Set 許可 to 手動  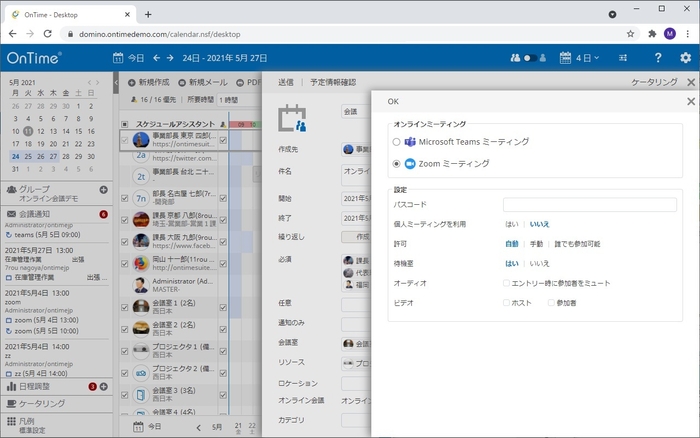coord(536,244)
